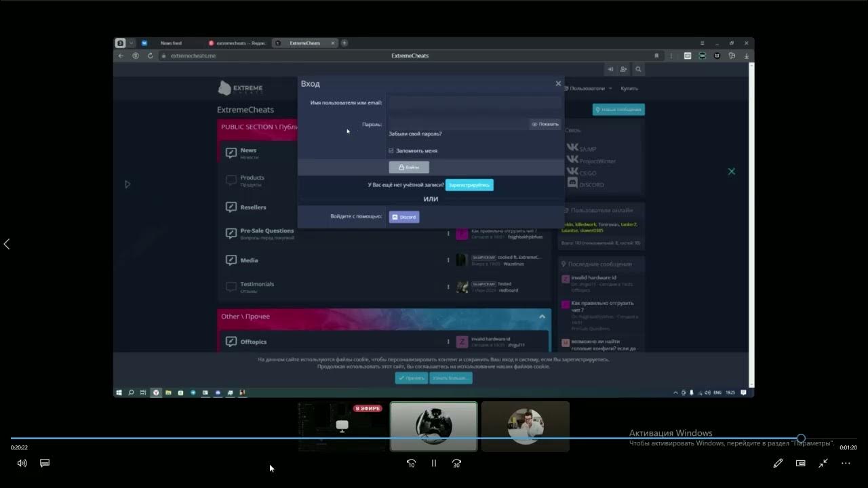Click the taskbar search icon in the recording

pos(131,392)
